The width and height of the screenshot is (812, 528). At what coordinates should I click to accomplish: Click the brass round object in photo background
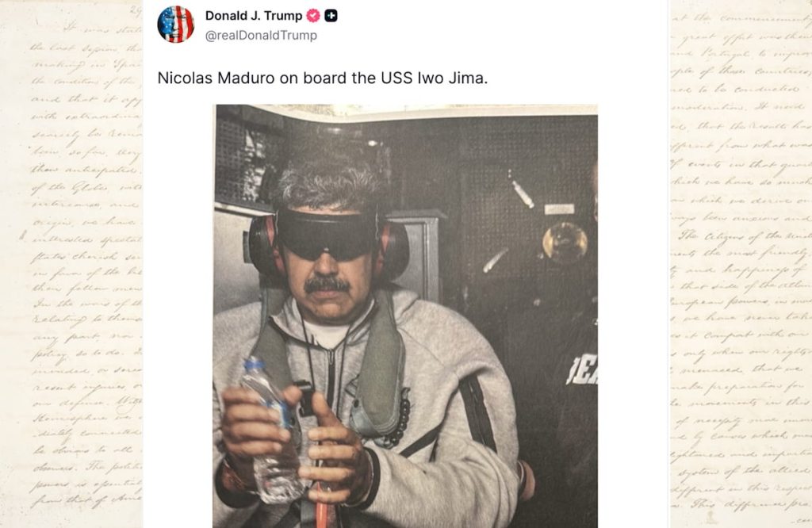565,242
